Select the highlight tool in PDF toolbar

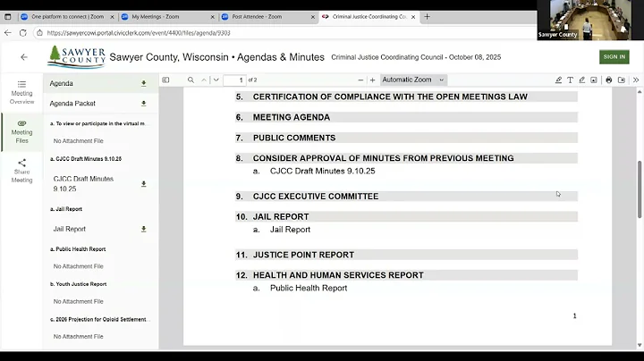[x=558, y=80]
